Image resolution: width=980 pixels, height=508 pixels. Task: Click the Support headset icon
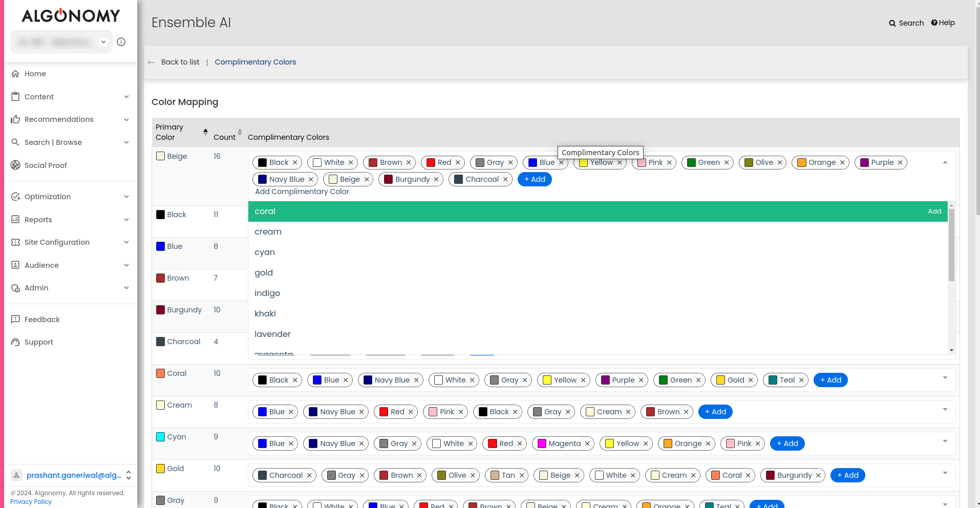click(15, 342)
